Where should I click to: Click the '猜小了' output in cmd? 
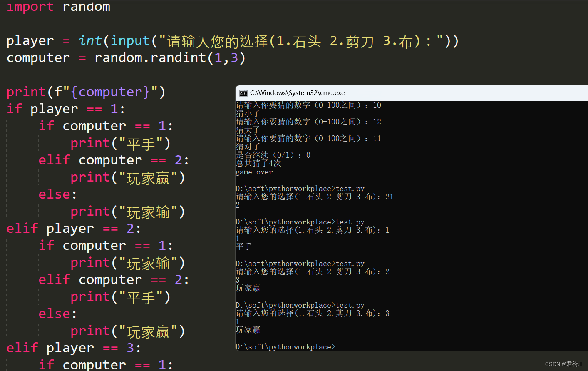pyautogui.click(x=248, y=113)
